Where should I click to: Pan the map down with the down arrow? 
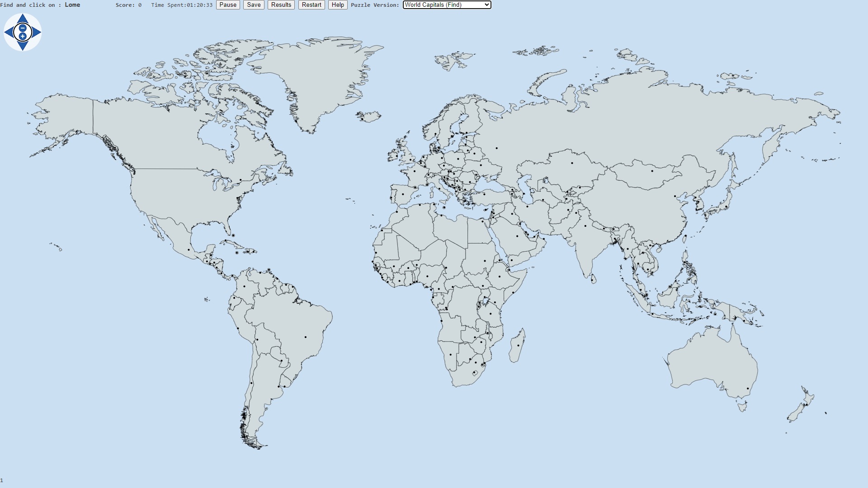point(23,46)
